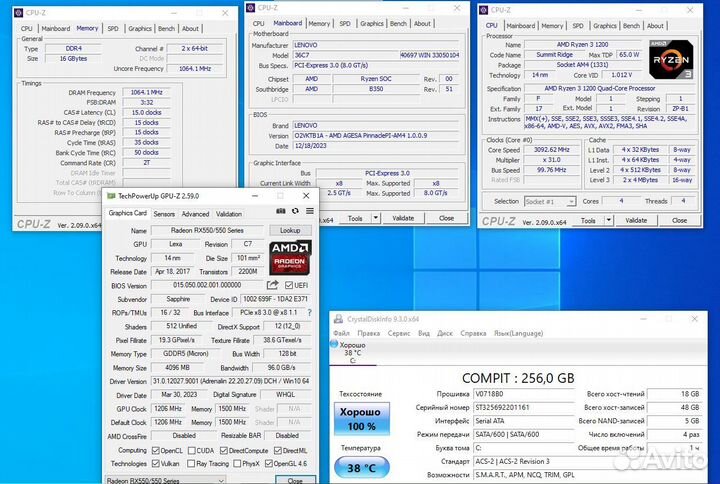This screenshot has width=720, height=484.
Task: Click the Core Speed value '3092.62 MHz'
Action: pyautogui.click(x=551, y=150)
